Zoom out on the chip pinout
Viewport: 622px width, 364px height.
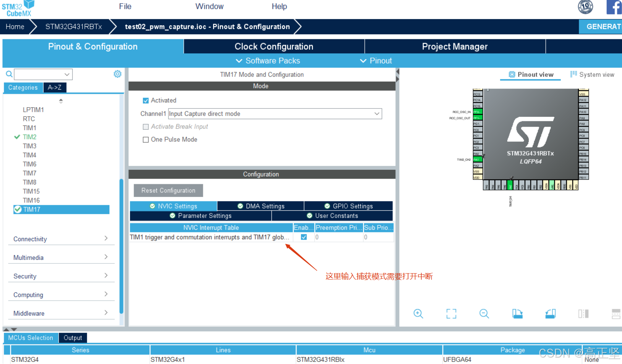pyautogui.click(x=484, y=314)
